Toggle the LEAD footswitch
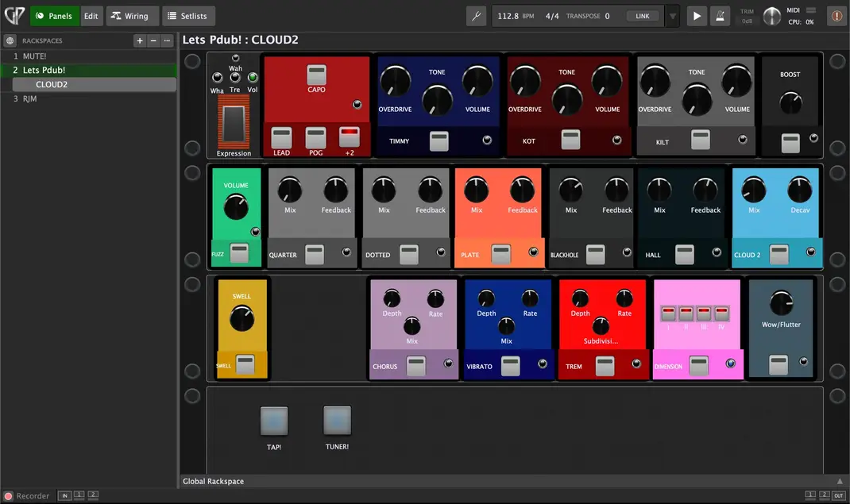The width and height of the screenshot is (850, 504). [281, 137]
